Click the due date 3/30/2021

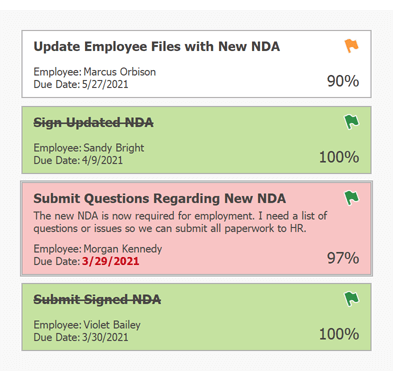point(105,337)
